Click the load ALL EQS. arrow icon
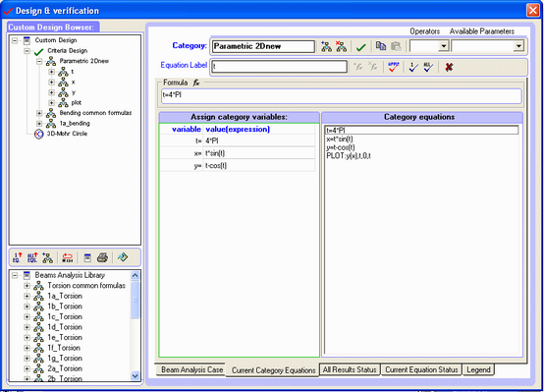 coord(32,257)
